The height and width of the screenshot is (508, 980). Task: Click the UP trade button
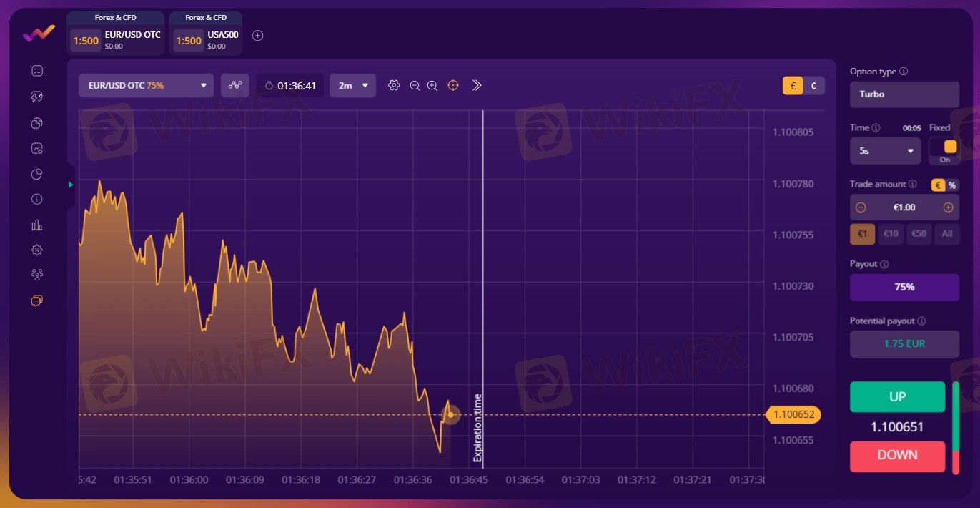coord(897,397)
